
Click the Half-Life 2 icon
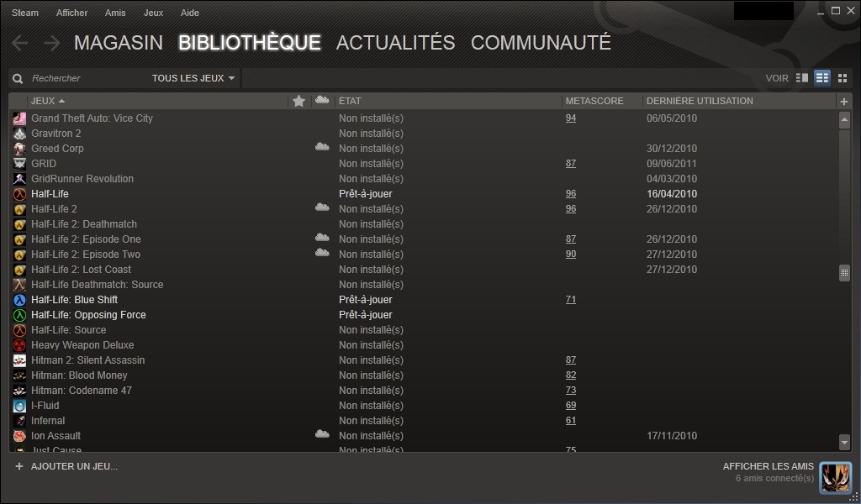19,209
